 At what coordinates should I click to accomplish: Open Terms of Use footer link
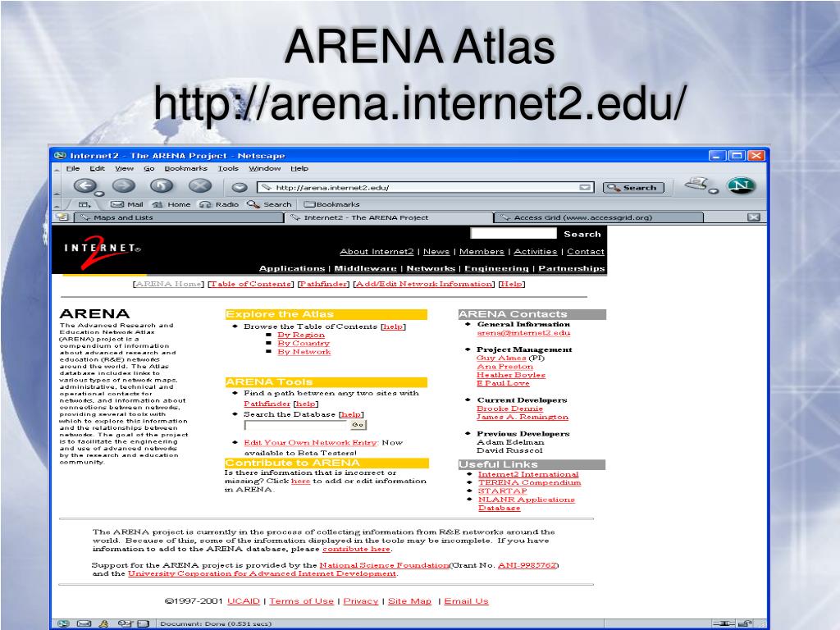click(302, 601)
